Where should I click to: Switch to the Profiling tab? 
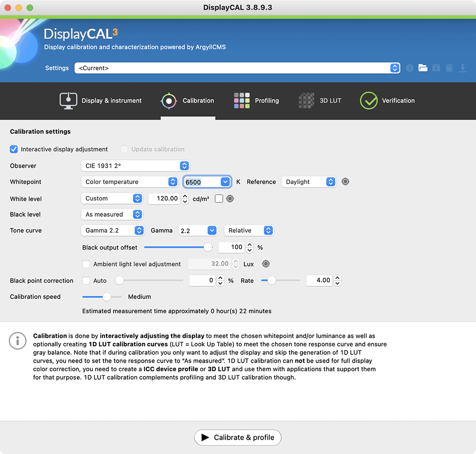point(256,101)
